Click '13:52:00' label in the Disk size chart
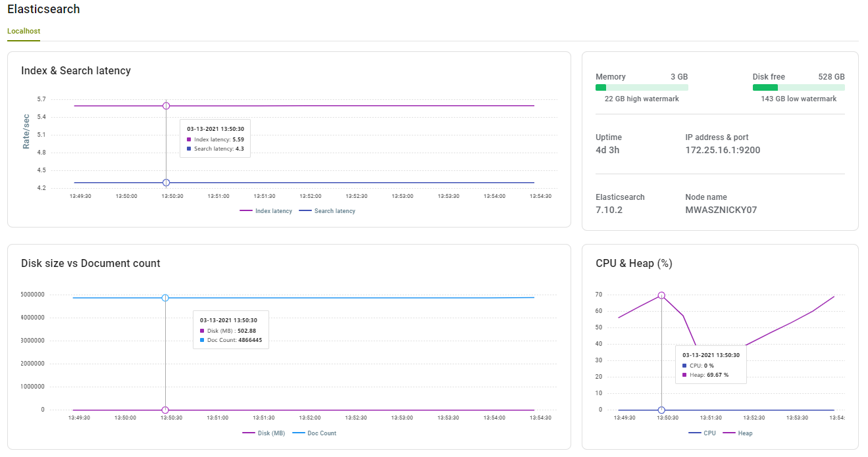Image resolution: width=868 pixels, height=457 pixels. (310, 418)
